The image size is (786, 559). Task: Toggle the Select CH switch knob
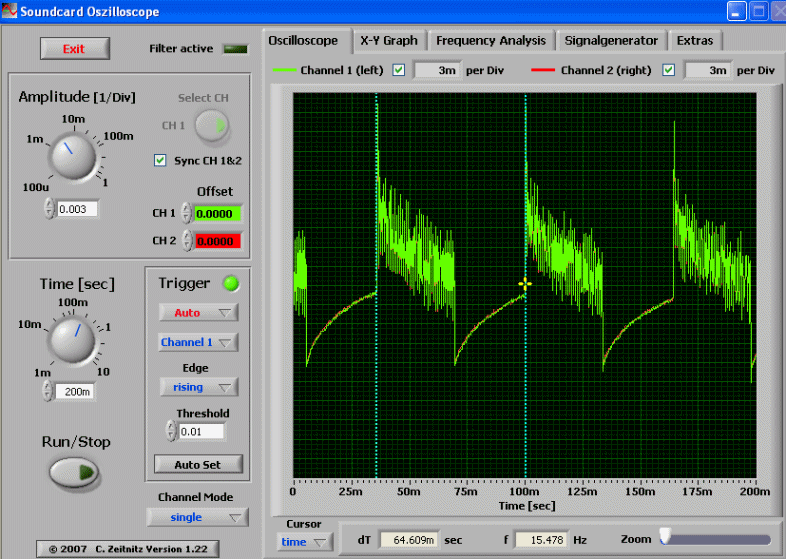[212, 125]
